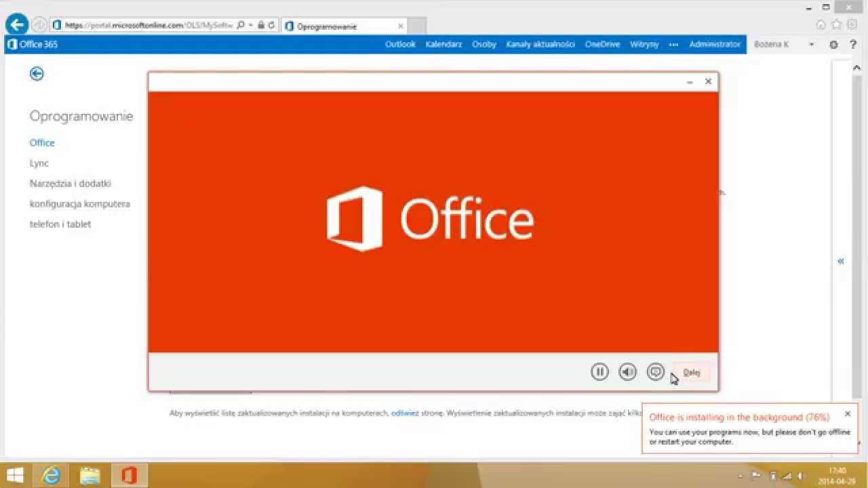868x488 pixels.
Task: Open the address bar autocomplete dropdown arrow
Action: point(251,25)
